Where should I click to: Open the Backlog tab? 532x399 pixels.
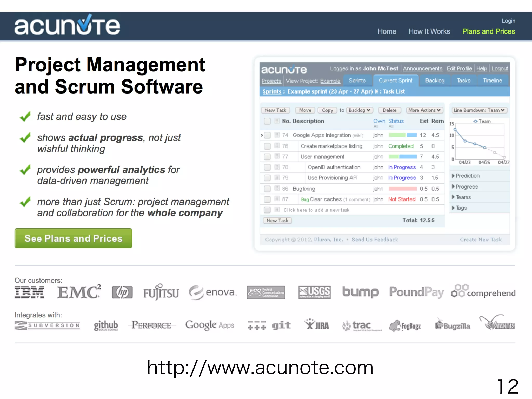click(435, 81)
